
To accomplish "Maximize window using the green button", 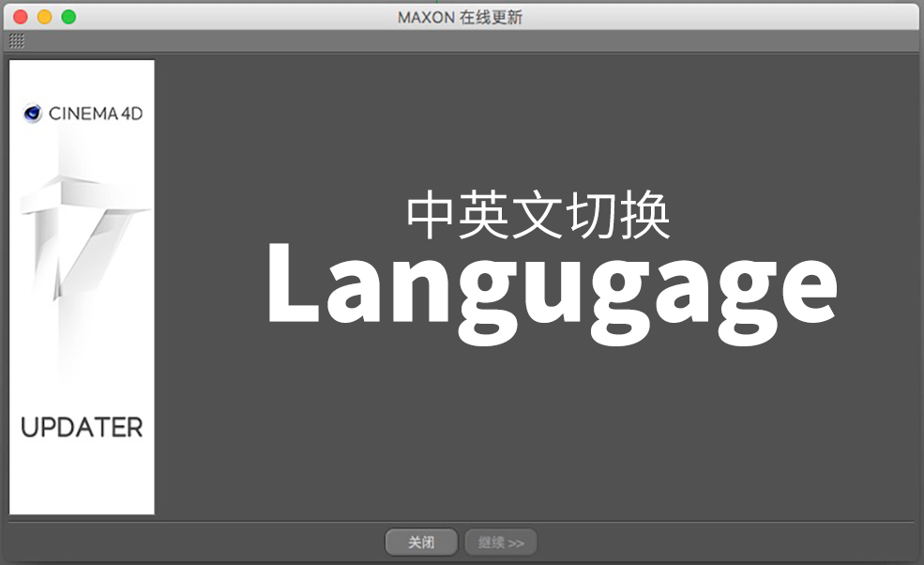I will pos(68,17).
